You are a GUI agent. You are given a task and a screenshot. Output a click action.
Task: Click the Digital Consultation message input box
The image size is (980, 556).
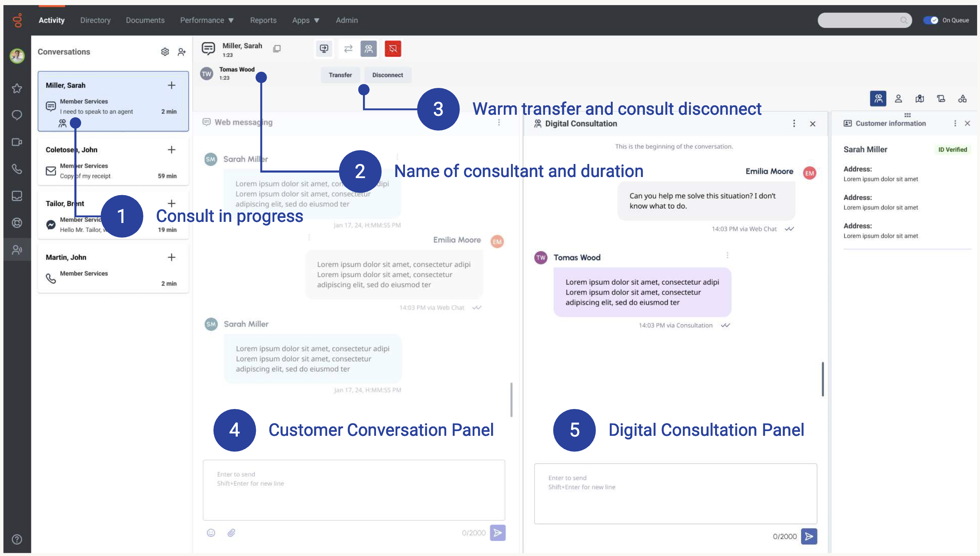(x=675, y=493)
